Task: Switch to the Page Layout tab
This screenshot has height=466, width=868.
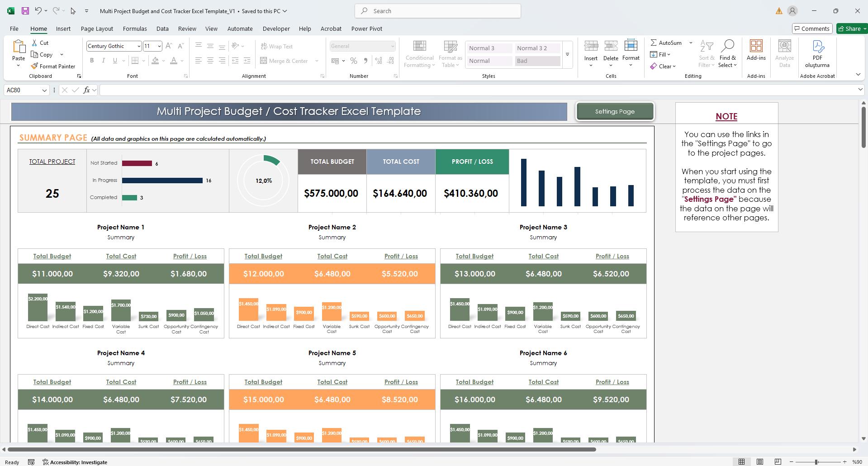Action: tap(97, 29)
